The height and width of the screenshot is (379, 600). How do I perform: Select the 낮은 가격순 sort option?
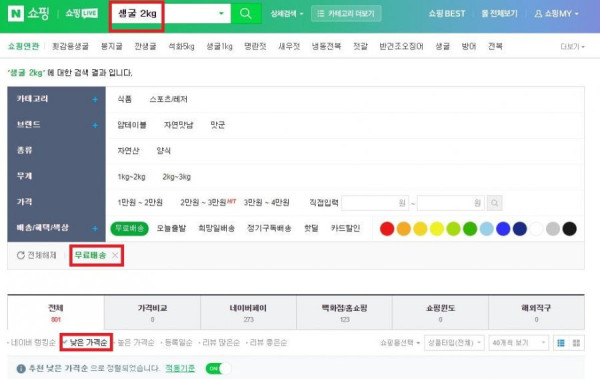[x=86, y=342]
